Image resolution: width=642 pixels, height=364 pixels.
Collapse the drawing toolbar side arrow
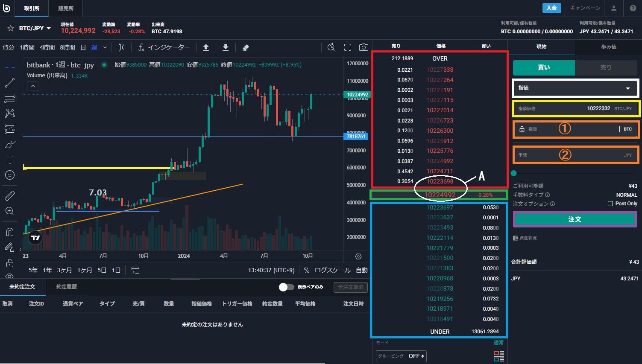pos(20,249)
